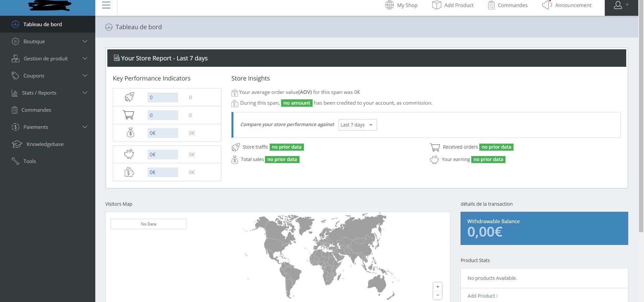644x302 pixels.
Task: Click the 'détails de la transaction' label
Action: coord(487,204)
